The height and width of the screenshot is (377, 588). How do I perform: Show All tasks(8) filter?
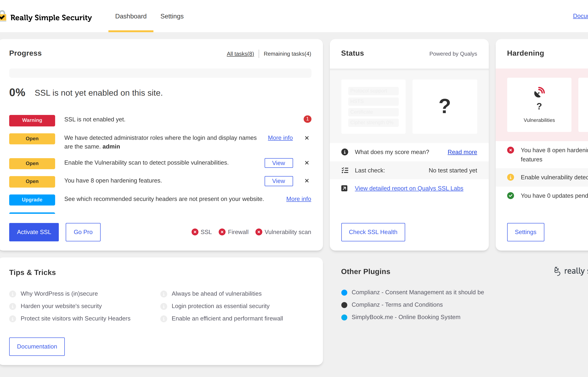(x=240, y=54)
